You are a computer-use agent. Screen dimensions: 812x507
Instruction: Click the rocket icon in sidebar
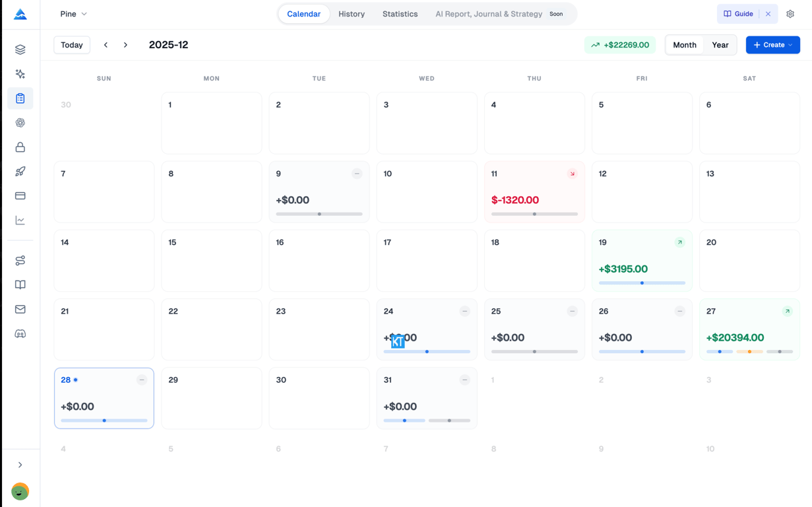click(20, 172)
